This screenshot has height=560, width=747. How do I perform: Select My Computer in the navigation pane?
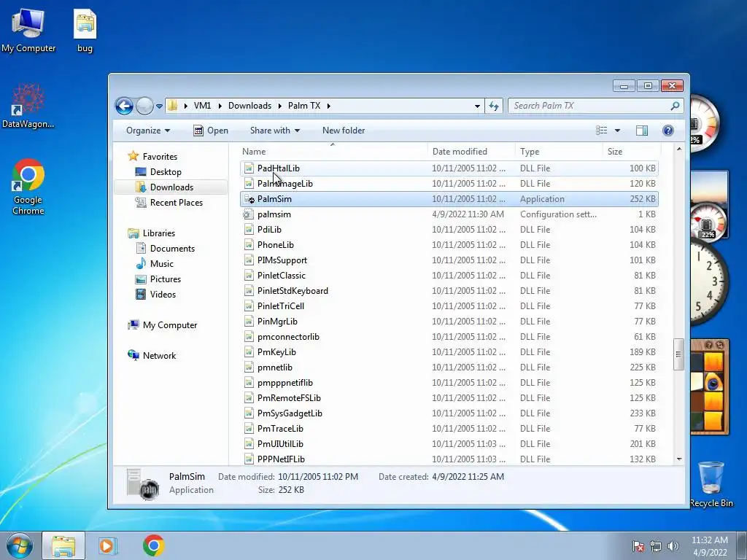click(170, 324)
